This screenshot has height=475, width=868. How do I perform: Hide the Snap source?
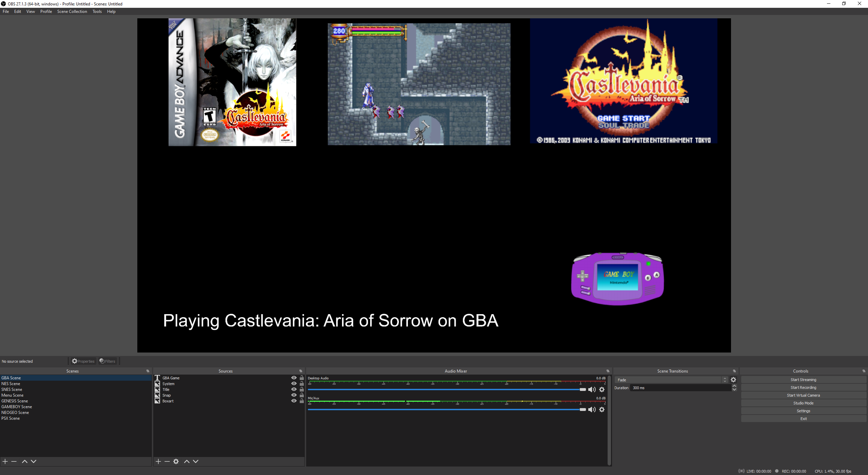click(294, 395)
